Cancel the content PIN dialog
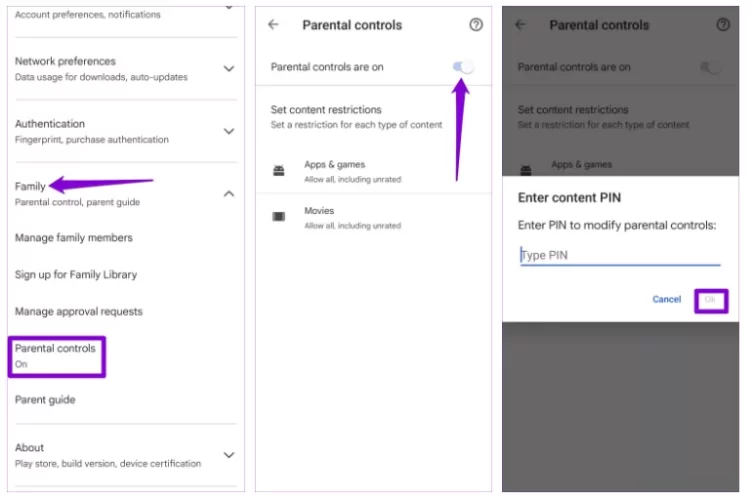The width and height of the screenshot is (752, 500). click(x=666, y=299)
